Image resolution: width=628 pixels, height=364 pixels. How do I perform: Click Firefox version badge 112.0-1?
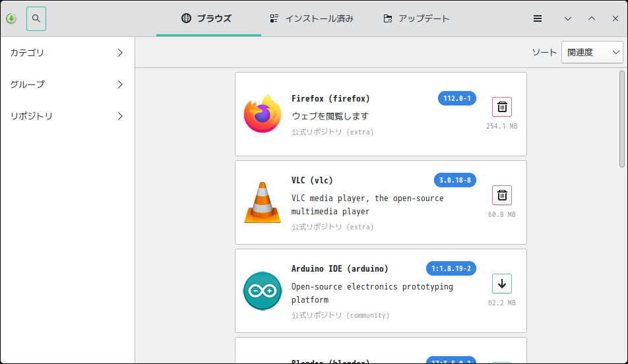click(457, 98)
